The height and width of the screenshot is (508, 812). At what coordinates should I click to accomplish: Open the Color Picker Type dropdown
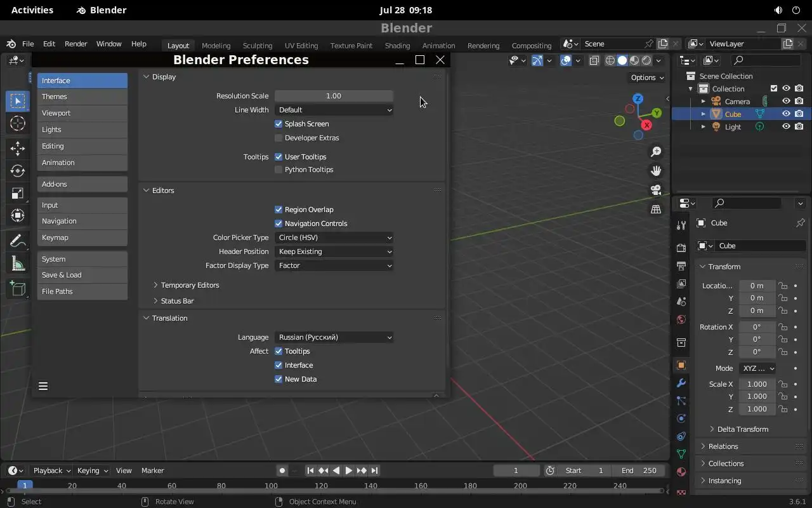(x=334, y=237)
